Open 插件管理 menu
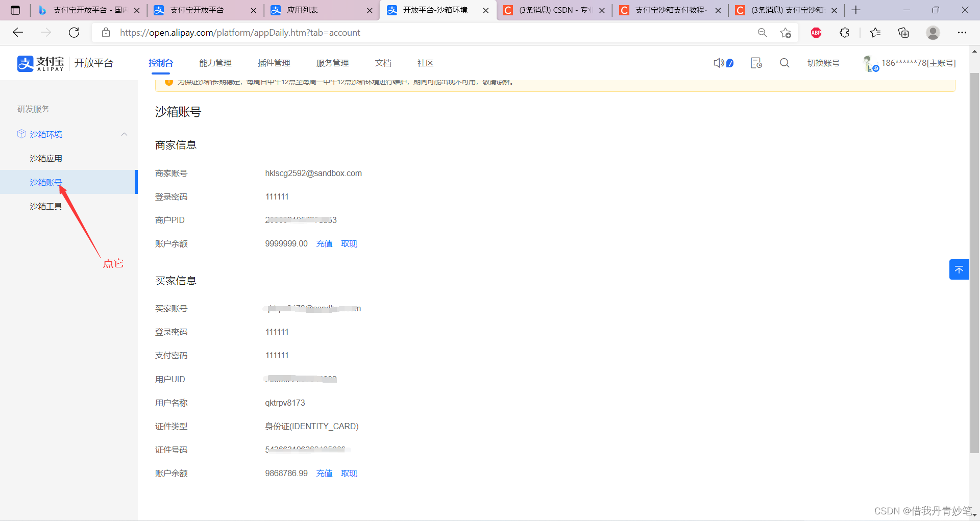 (x=274, y=63)
